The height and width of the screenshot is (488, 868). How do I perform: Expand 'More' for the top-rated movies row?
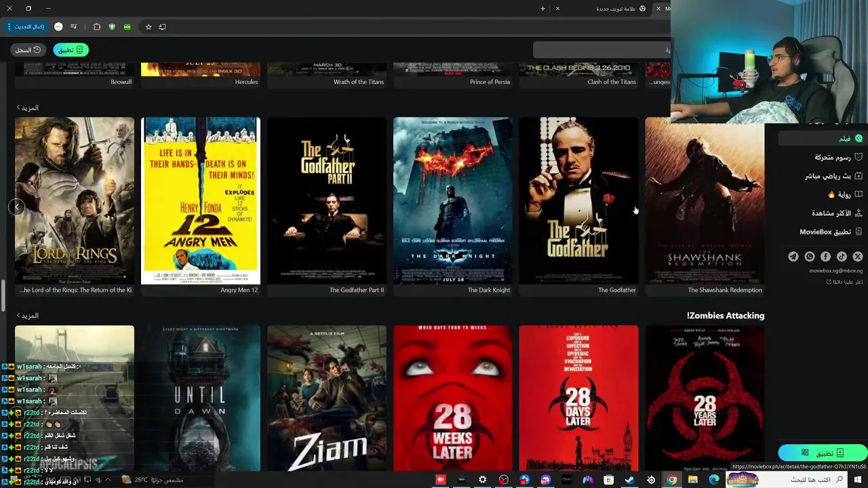point(27,108)
